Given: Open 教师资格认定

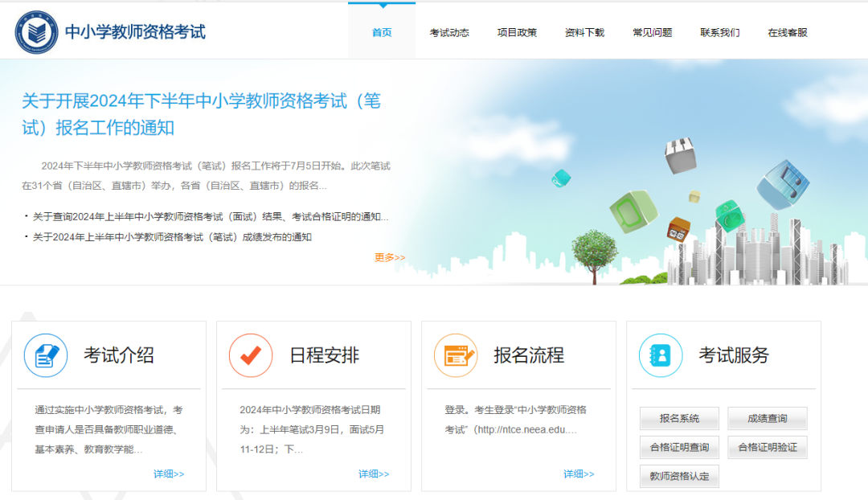Looking at the screenshot, I should (x=679, y=476).
